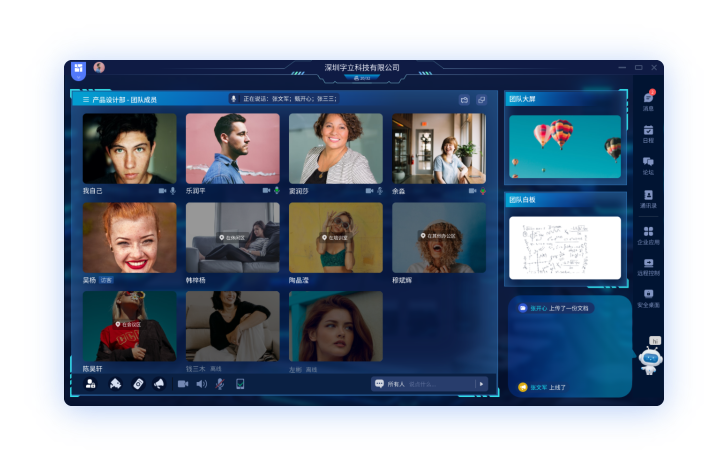Open the 通讯录 contacts sidebar icon

point(648,197)
